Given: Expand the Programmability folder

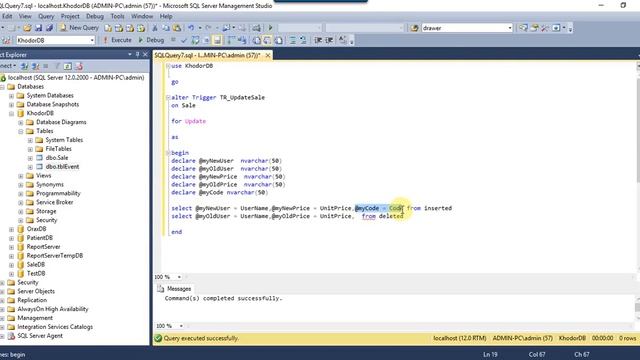Looking at the screenshot, I should click(20, 193).
